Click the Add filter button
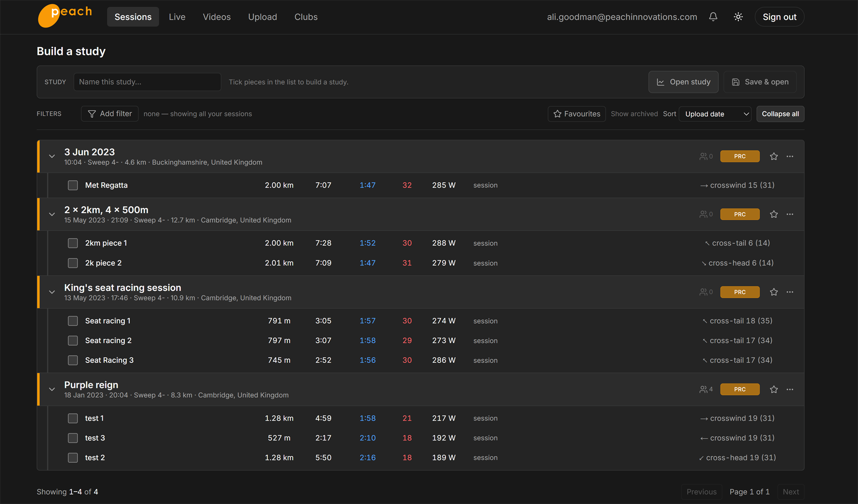 pos(110,114)
